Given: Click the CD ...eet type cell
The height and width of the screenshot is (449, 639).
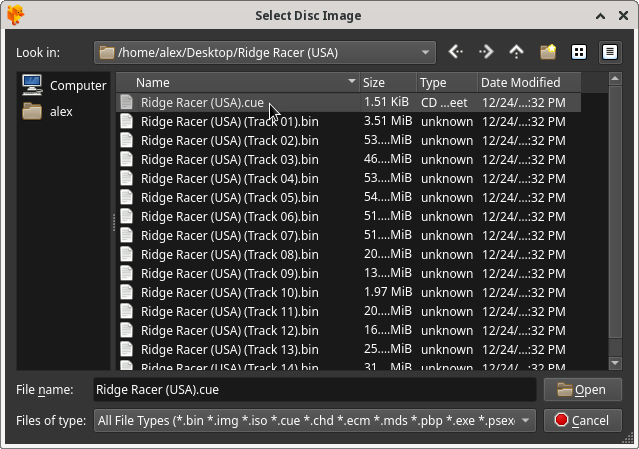Looking at the screenshot, I should pyautogui.click(x=444, y=103).
